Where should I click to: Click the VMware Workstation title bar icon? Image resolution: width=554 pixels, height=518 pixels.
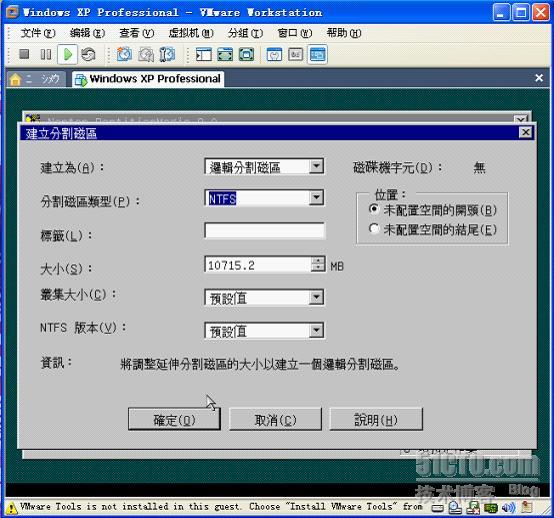[12, 12]
